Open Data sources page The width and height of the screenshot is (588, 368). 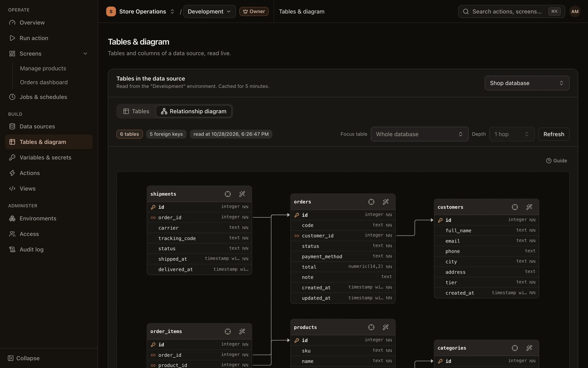coord(49,127)
